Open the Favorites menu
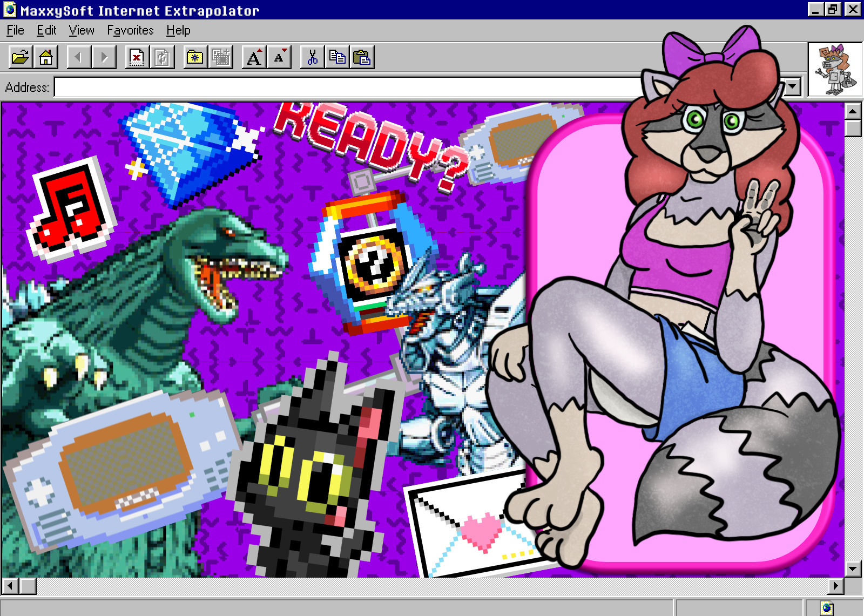 pos(130,30)
